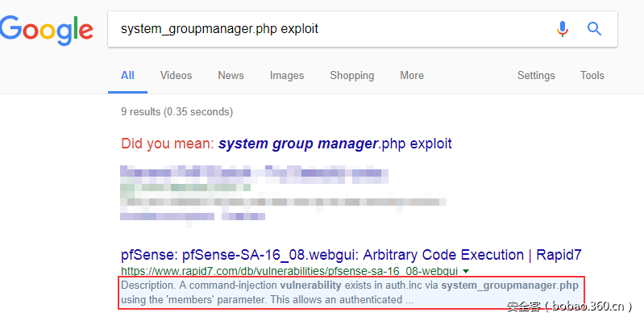This screenshot has height=321, width=644.
Task: Expand the arrow beside rapid7 URL
Action: pyautogui.click(x=465, y=271)
